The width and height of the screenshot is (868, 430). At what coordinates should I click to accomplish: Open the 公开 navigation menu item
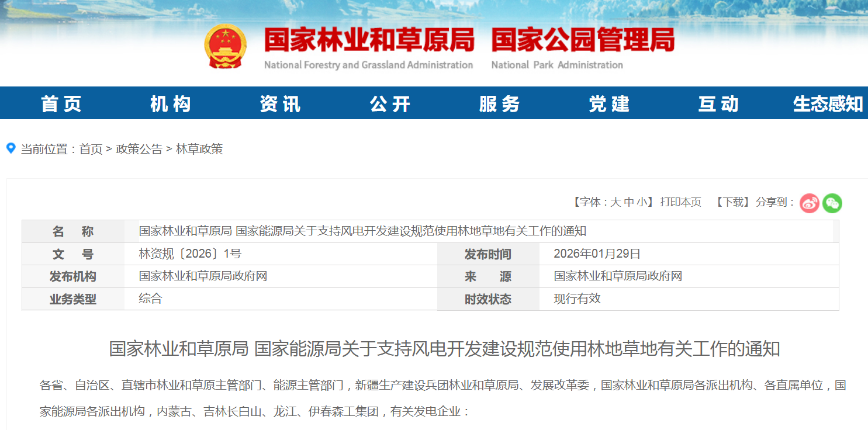(390, 104)
